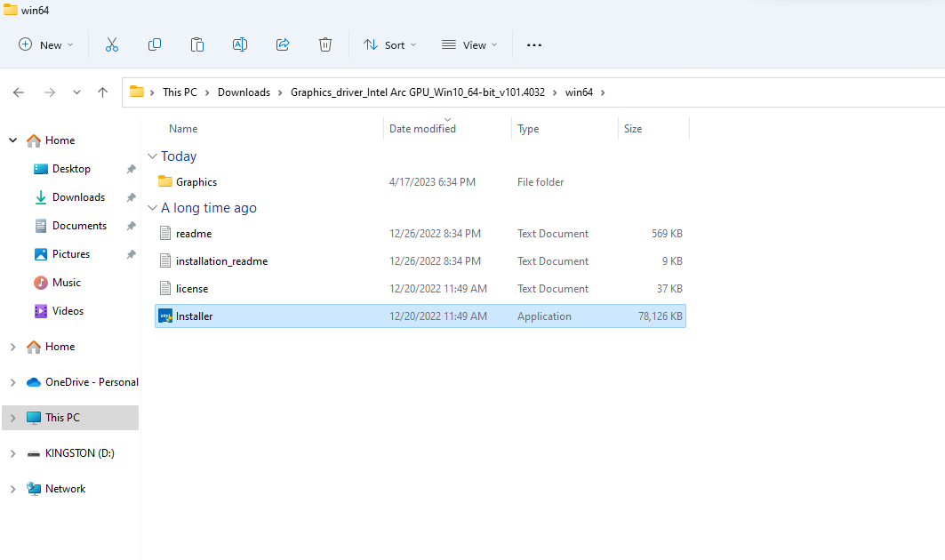Open Desktop in quick access
Image resolution: width=945 pixels, height=560 pixels.
[71, 169]
